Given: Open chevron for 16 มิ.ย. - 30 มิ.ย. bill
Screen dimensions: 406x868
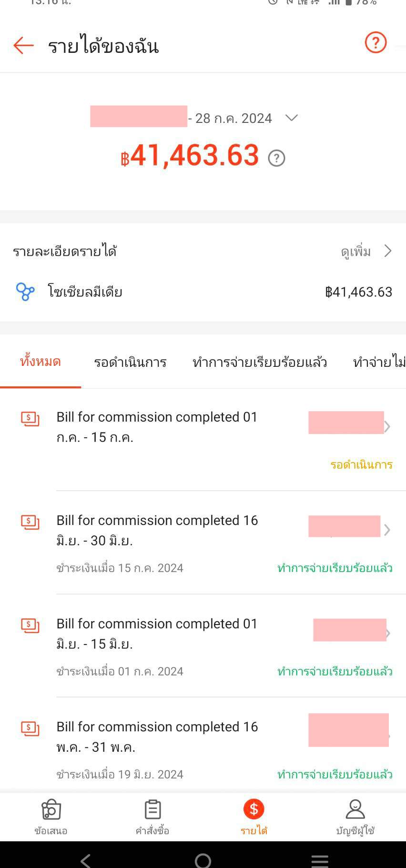Looking at the screenshot, I should coord(387,530).
